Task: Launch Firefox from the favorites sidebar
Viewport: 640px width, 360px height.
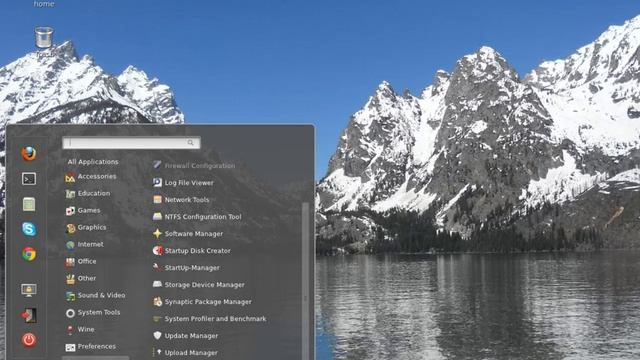Action: pos(29,153)
